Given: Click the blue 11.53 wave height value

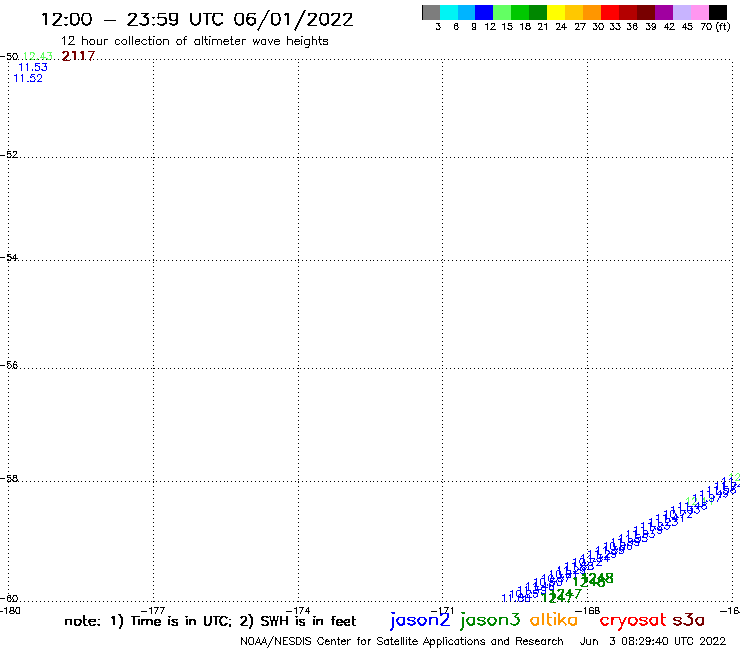Looking at the screenshot, I should (x=33, y=68).
